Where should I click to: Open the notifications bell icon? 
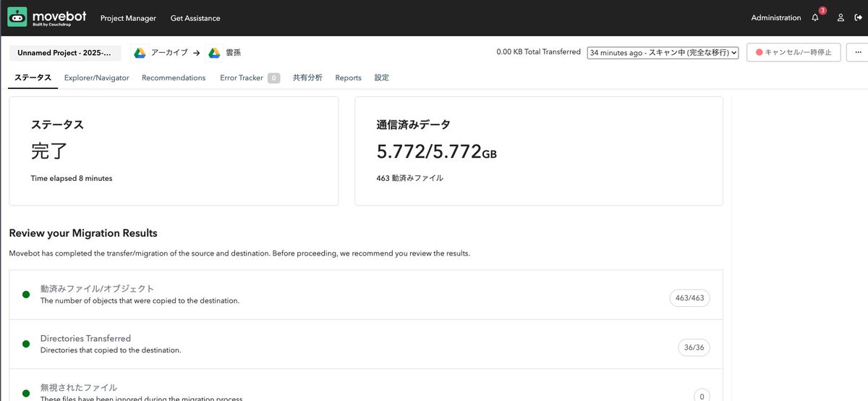point(815,18)
